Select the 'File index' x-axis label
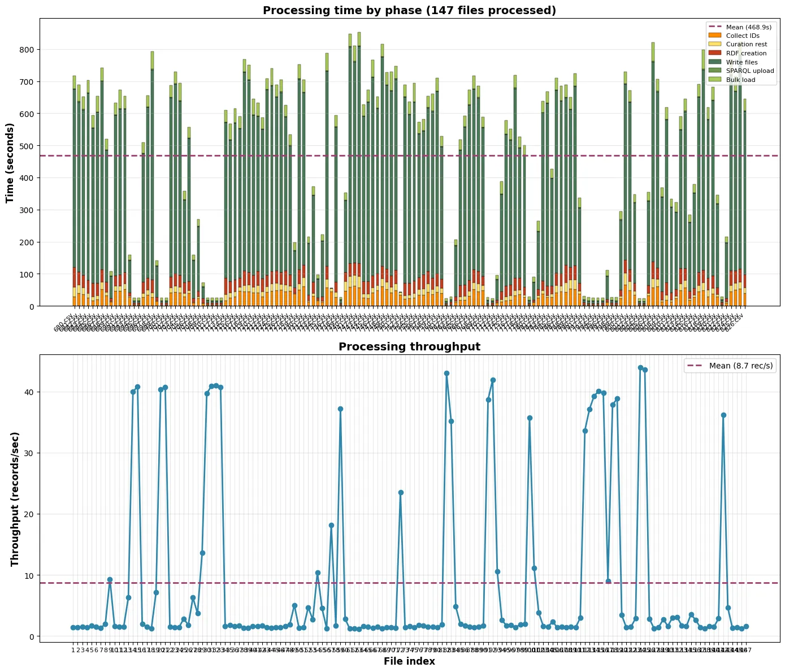This screenshot has width=785, height=672. click(x=409, y=661)
